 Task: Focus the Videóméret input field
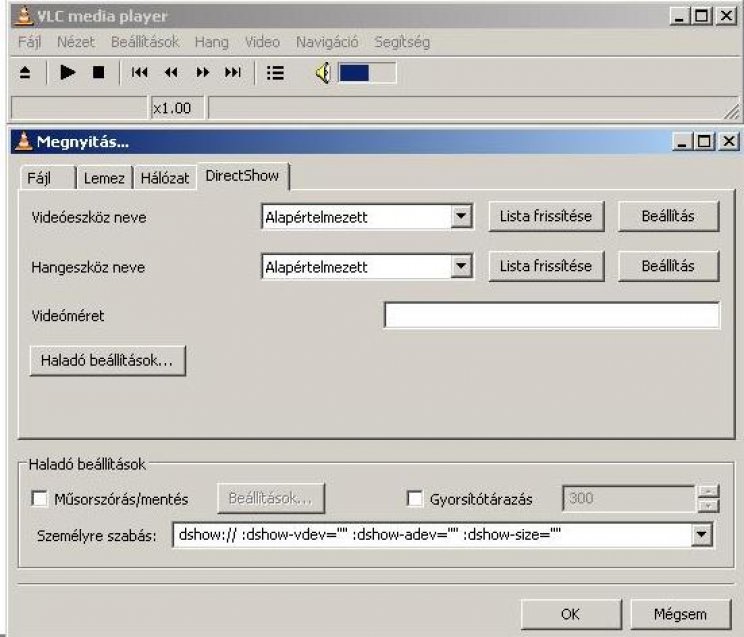551,315
